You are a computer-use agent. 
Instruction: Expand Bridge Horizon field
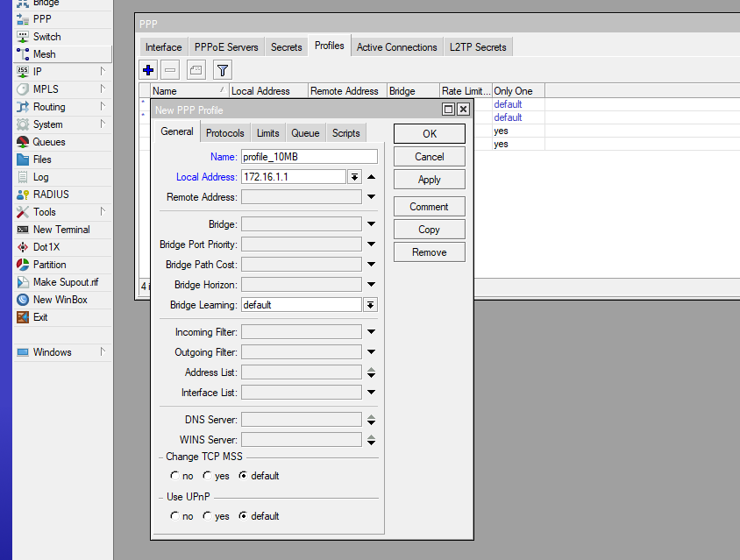coord(372,285)
